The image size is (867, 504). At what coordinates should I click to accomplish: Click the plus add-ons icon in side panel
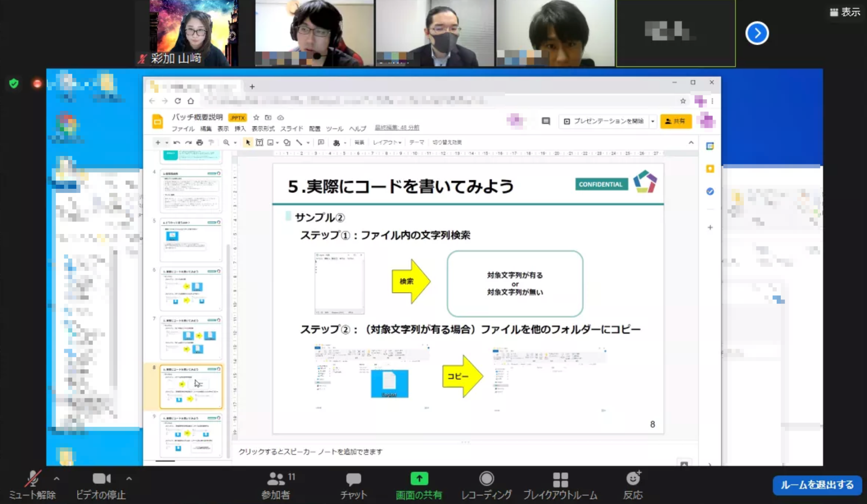click(710, 228)
